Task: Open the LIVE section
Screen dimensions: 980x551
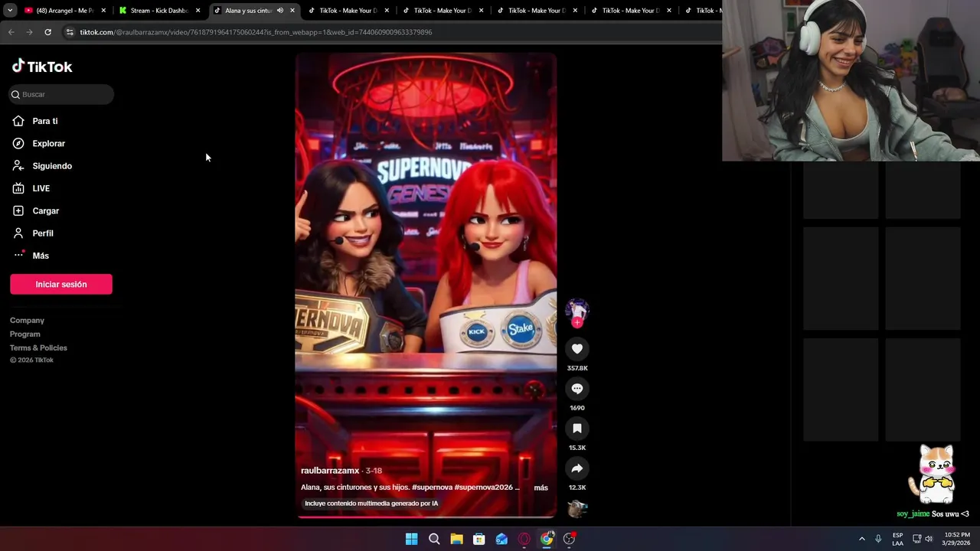Action: pos(41,188)
